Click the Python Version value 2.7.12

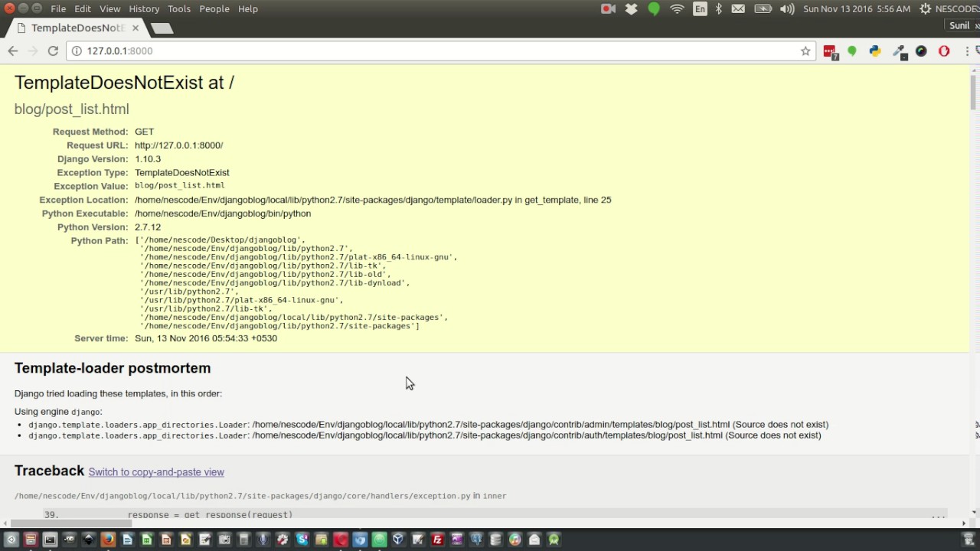148,227
